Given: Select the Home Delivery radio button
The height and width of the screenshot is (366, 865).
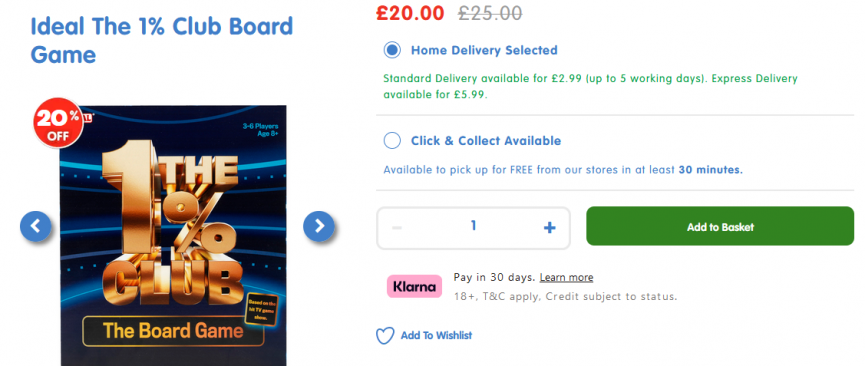Looking at the screenshot, I should coord(392,50).
